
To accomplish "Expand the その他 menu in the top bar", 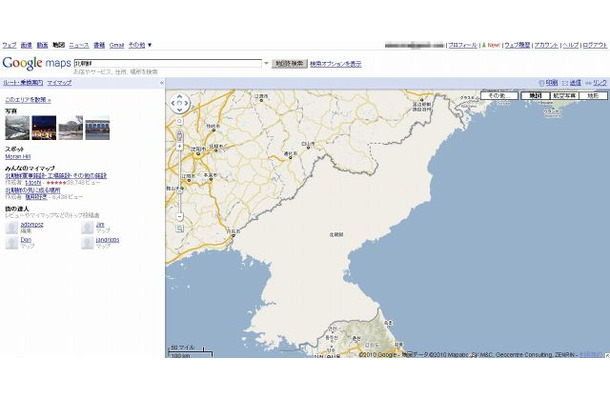I will pyautogui.click(x=140, y=45).
